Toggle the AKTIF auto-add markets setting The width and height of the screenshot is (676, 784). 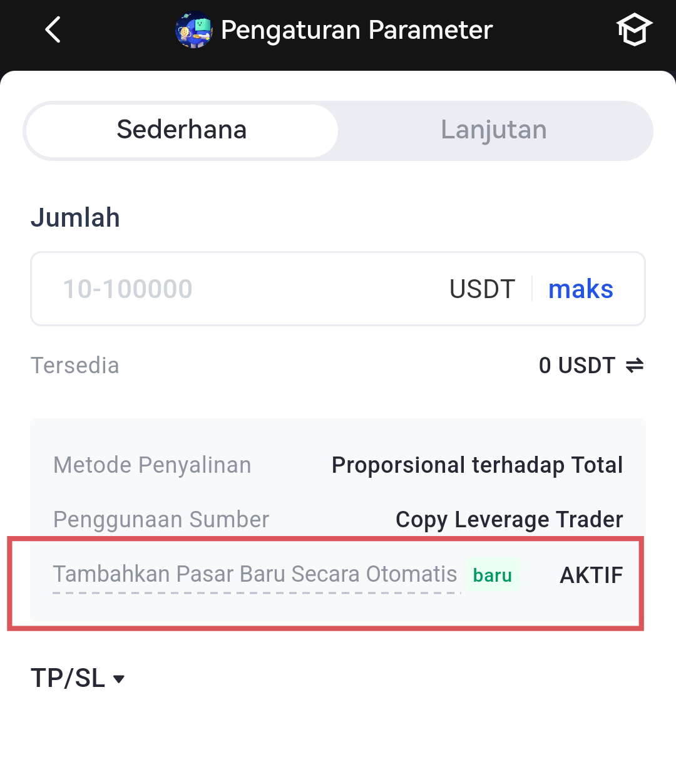(591, 575)
